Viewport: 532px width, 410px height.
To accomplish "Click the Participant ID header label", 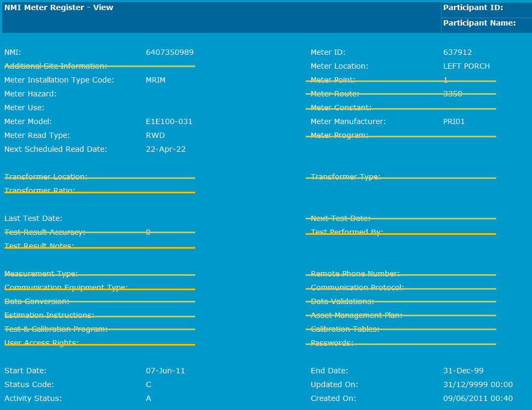I will click(x=472, y=7).
